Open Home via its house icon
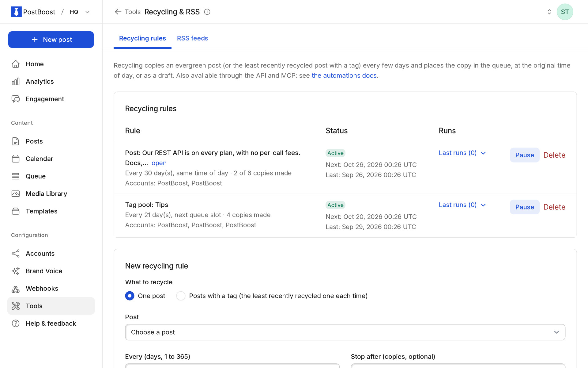The width and height of the screenshot is (588, 368). [16, 64]
